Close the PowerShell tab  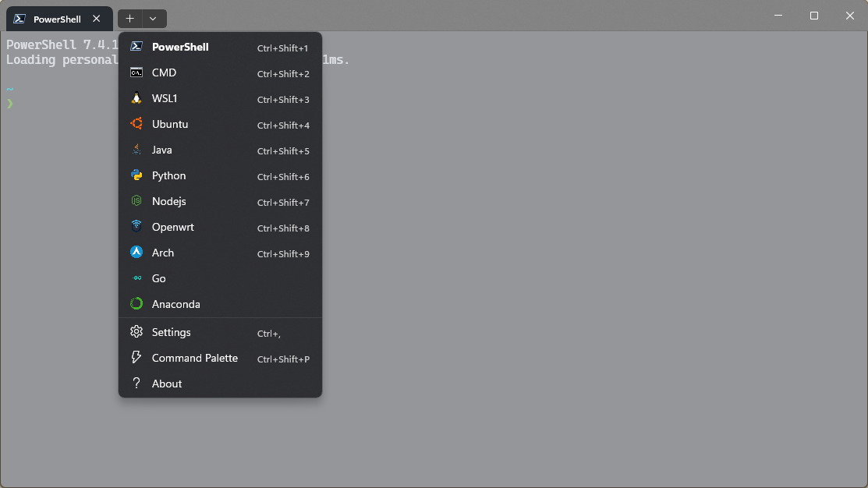coord(97,19)
